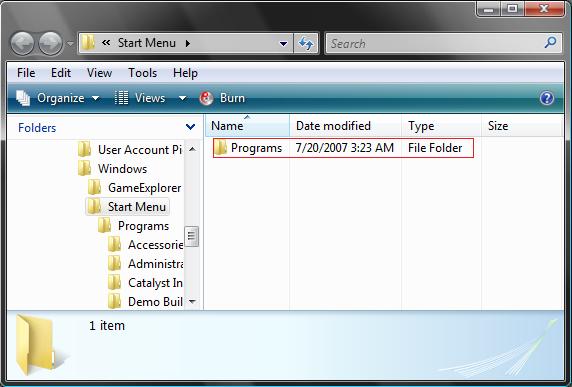The height and width of the screenshot is (387, 572).
Task: Click the Burn toolbar button
Action: click(x=222, y=98)
